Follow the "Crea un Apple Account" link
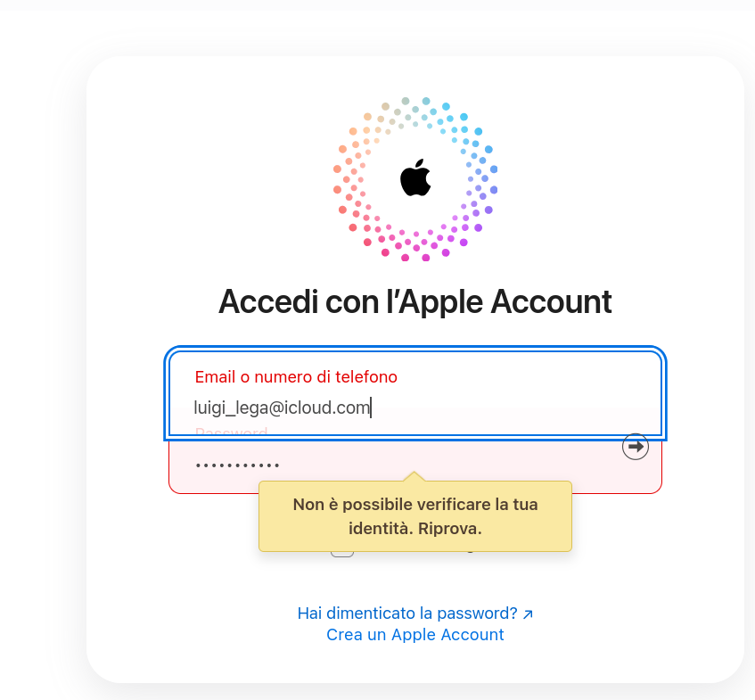 click(x=415, y=635)
